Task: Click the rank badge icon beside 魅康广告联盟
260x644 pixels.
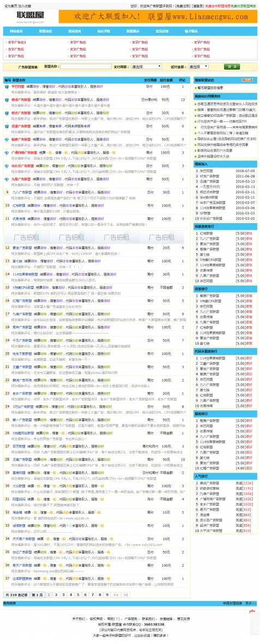Action: coord(7,139)
